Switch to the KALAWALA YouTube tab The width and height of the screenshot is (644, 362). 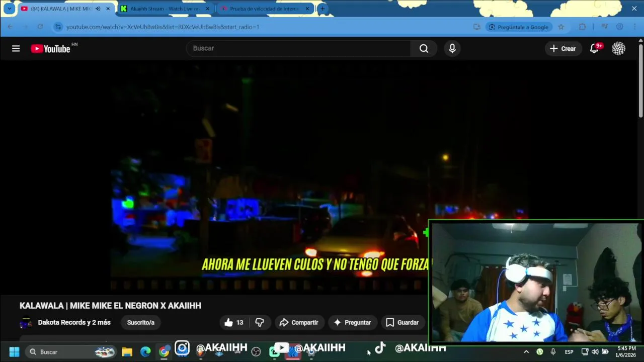click(x=60, y=9)
